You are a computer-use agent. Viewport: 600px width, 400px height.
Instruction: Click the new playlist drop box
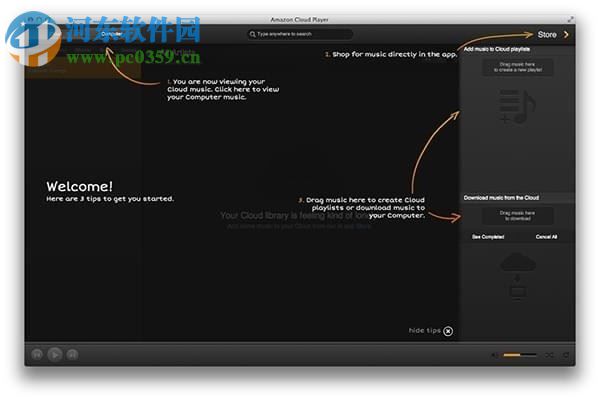coord(517,67)
